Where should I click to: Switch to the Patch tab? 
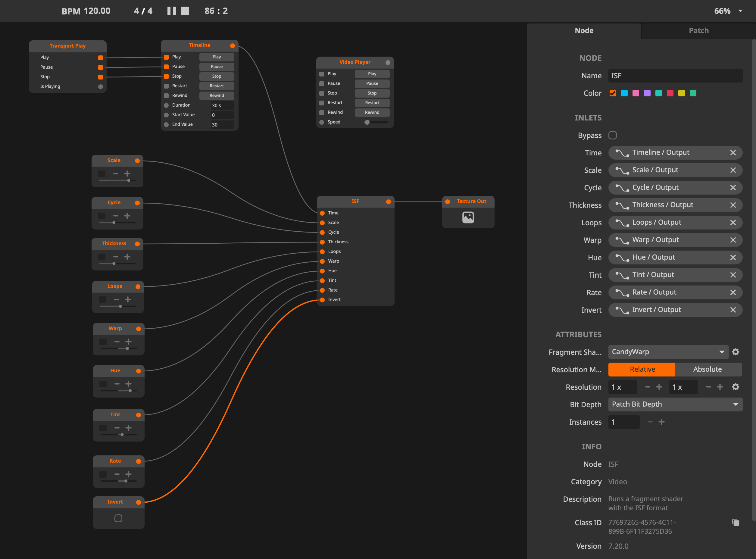point(698,30)
